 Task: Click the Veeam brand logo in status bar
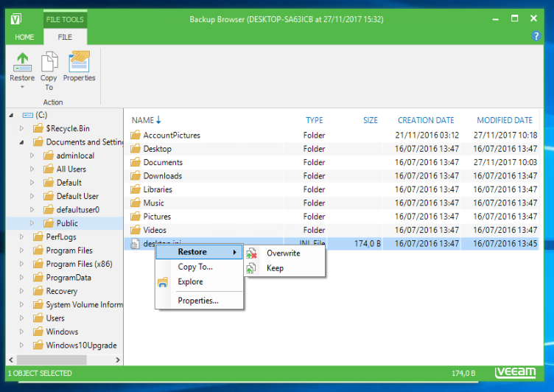click(516, 372)
